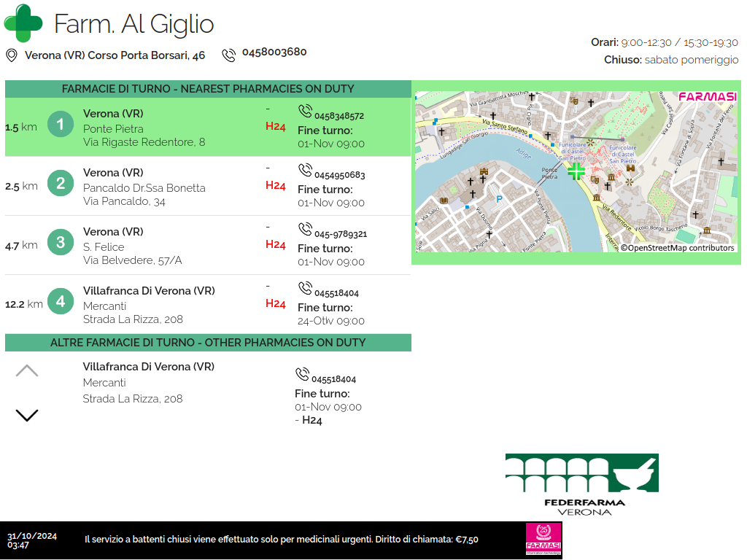This screenshot has width=747, height=560.
Task: Click the Federfarma Verona logo
Action: (x=581, y=485)
